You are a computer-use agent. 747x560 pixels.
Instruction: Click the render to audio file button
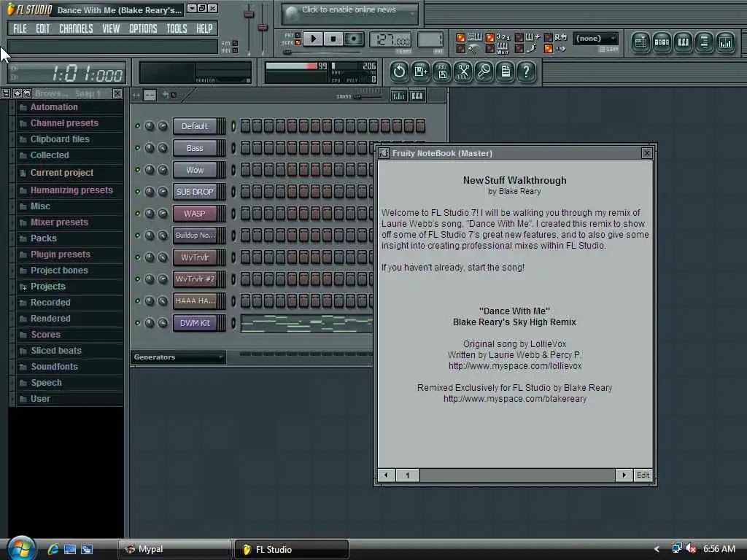pyautogui.click(x=442, y=72)
